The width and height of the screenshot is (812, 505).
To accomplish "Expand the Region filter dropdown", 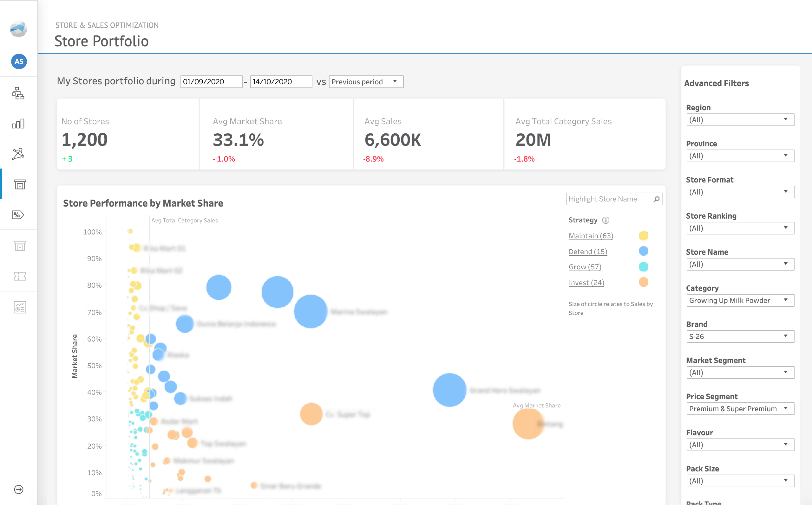I will (x=740, y=119).
